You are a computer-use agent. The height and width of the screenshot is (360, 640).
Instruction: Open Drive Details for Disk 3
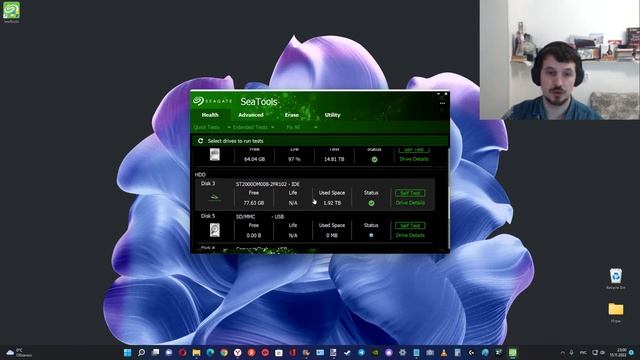coord(410,203)
